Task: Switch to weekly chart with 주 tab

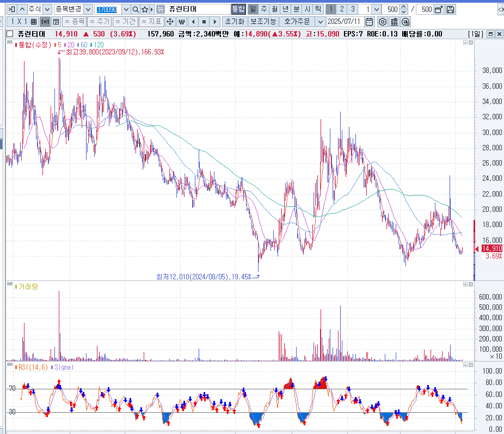Action: coord(263,9)
